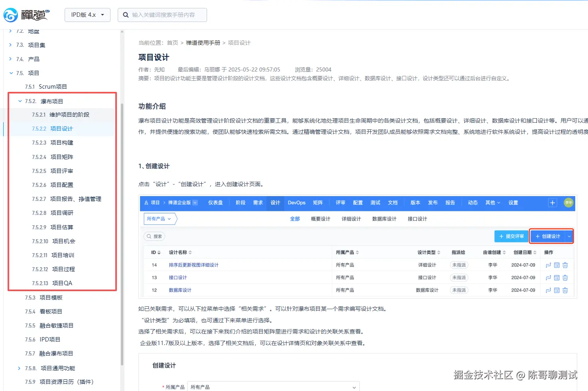Click the 李华 user avatar

point(569,203)
